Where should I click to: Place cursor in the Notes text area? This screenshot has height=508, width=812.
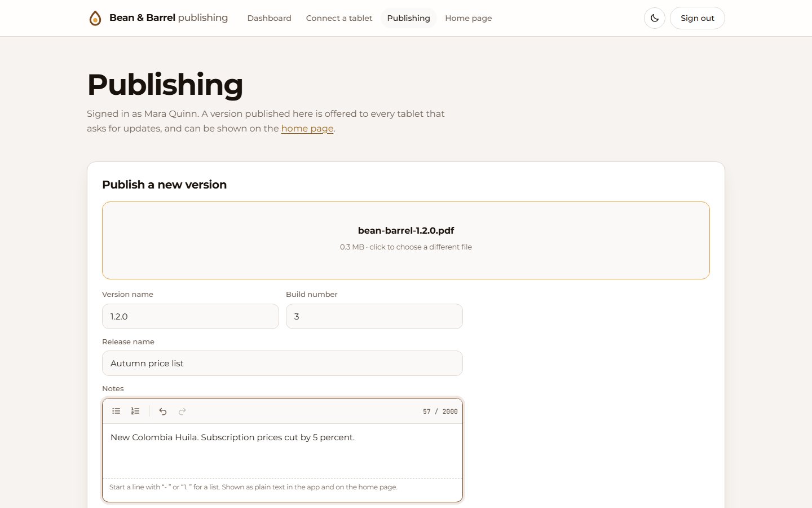click(x=283, y=450)
